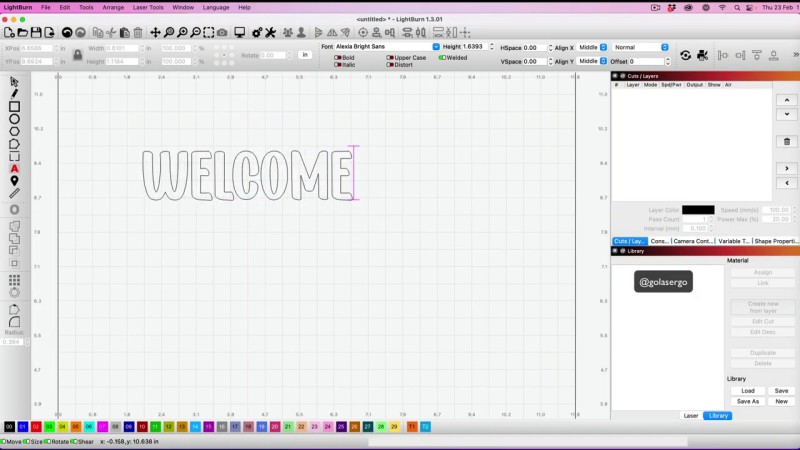The image size is (800, 450).
Task: Open the camera capture tool in toolbar
Action: [x=221, y=33]
